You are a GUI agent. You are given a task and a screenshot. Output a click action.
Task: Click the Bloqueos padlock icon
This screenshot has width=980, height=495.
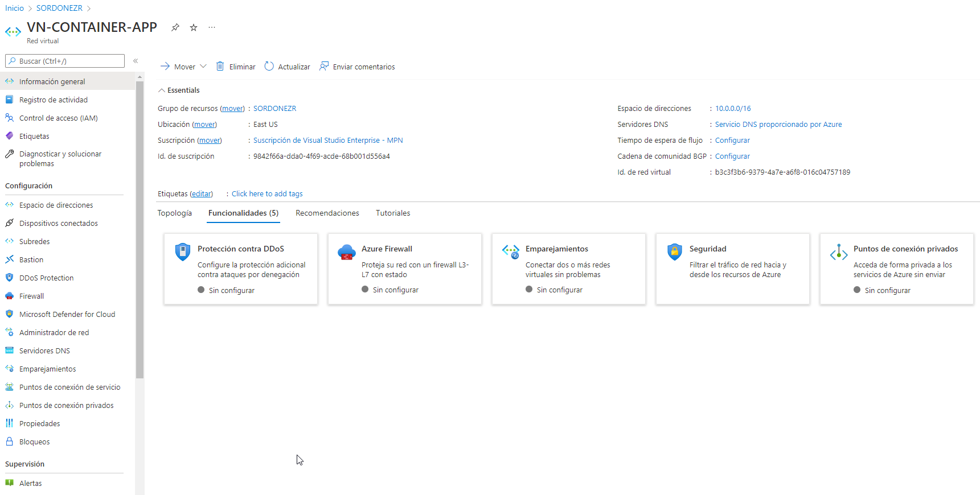(9, 442)
